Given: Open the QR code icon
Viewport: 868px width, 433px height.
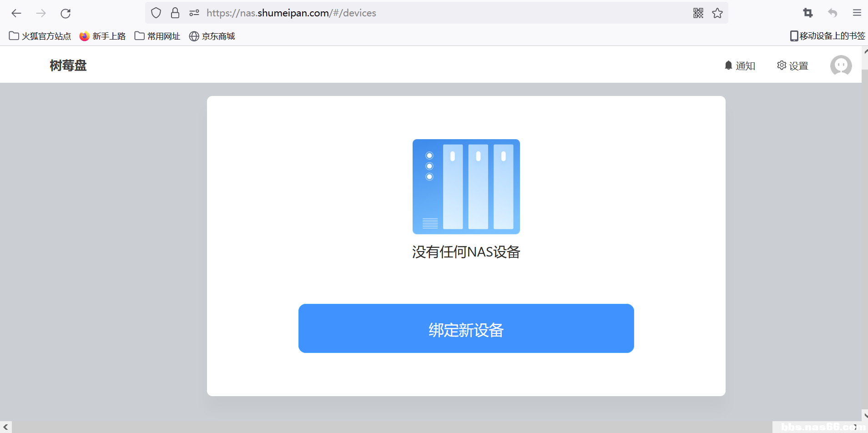Looking at the screenshot, I should [x=698, y=13].
